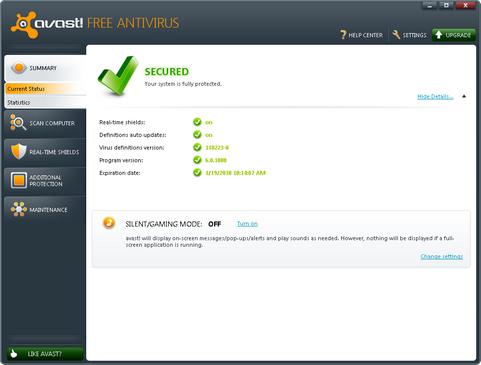481x365 pixels.
Task: Click the virus definitions version number
Action: pos(217,148)
